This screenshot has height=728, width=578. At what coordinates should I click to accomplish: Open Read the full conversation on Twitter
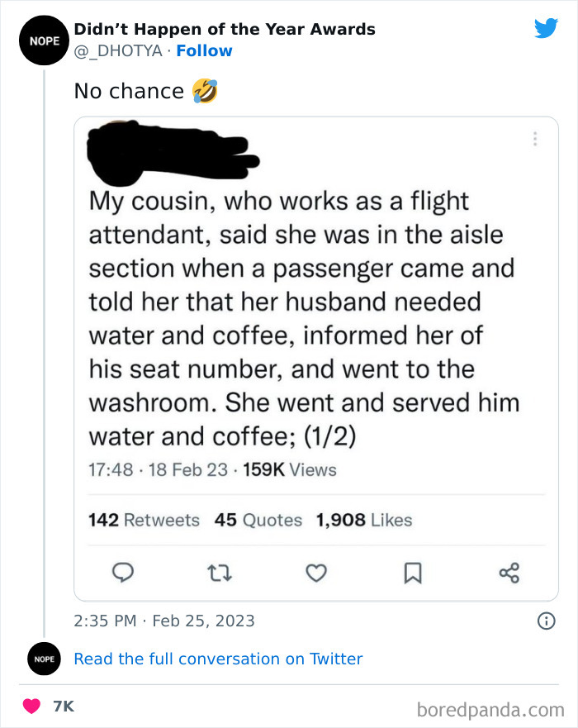tap(218, 659)
